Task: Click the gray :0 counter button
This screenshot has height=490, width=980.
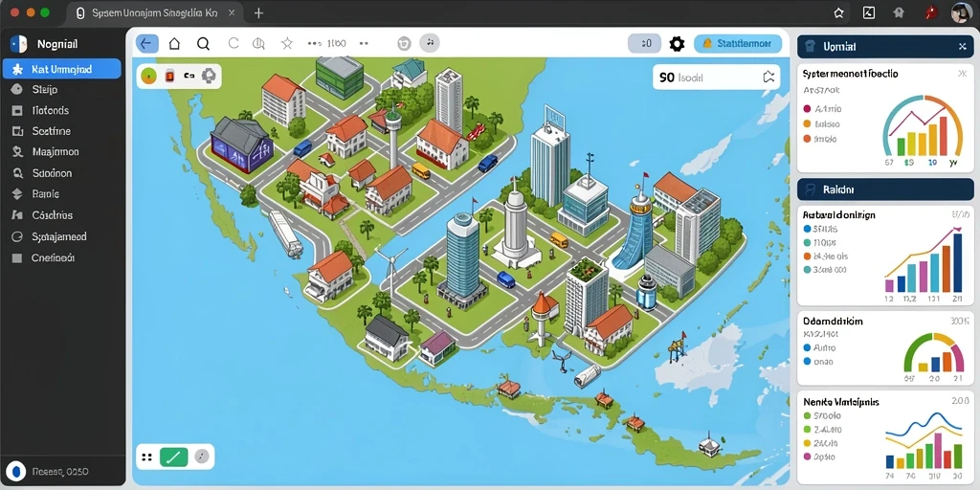Action: (x=644, y=44)
